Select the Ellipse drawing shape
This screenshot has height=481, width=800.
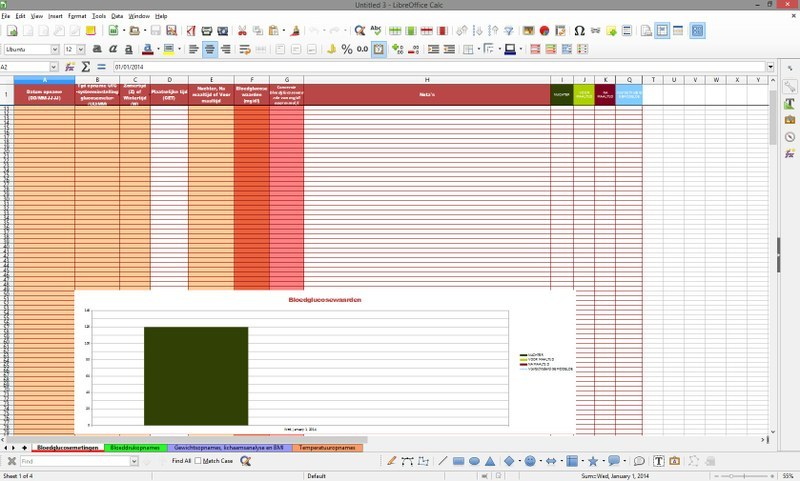click(474, 461)
